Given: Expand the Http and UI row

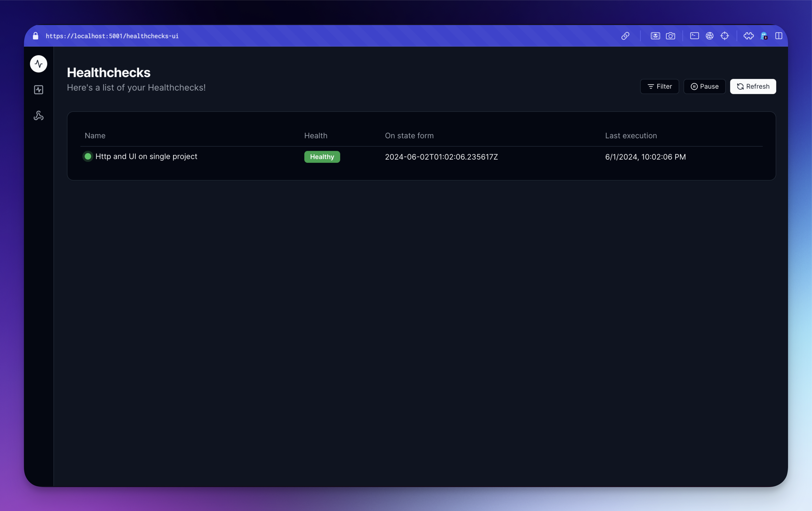Looking at the screenshot, I should 146,157.
